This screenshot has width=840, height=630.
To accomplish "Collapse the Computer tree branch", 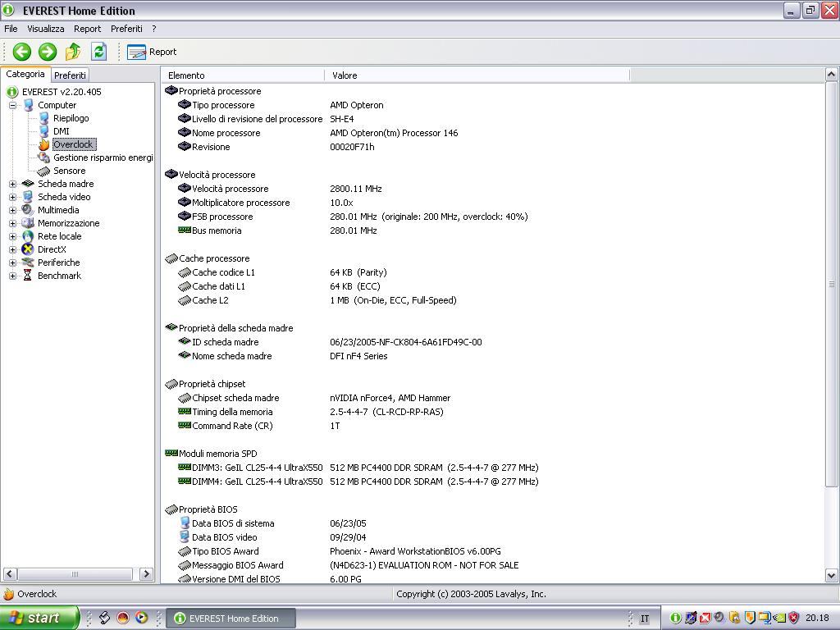I will (x=13, y=106).
